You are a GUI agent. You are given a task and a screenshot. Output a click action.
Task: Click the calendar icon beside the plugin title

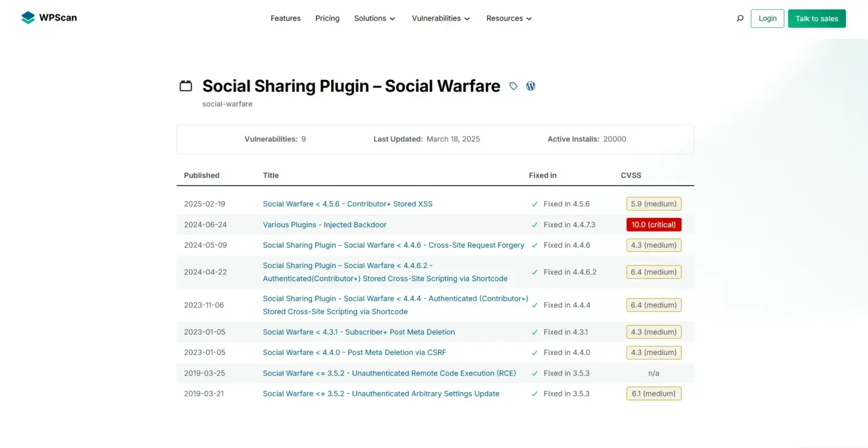point(186,86)
